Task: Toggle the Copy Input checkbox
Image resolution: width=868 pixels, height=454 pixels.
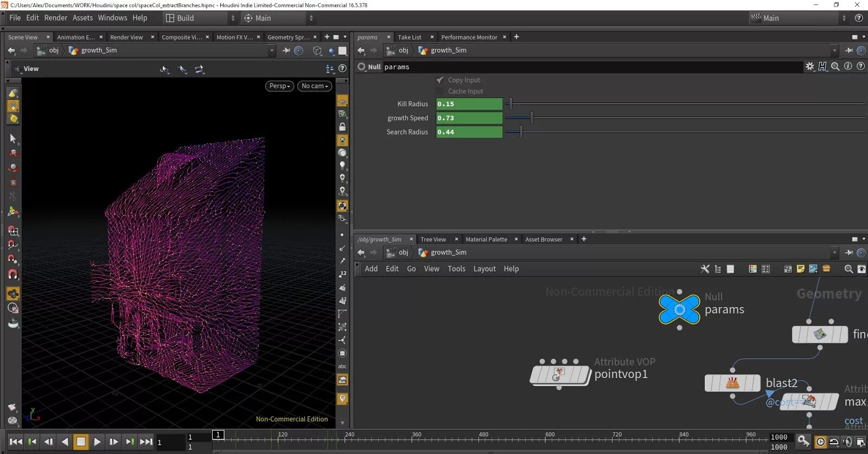Action: click(440, 80)
